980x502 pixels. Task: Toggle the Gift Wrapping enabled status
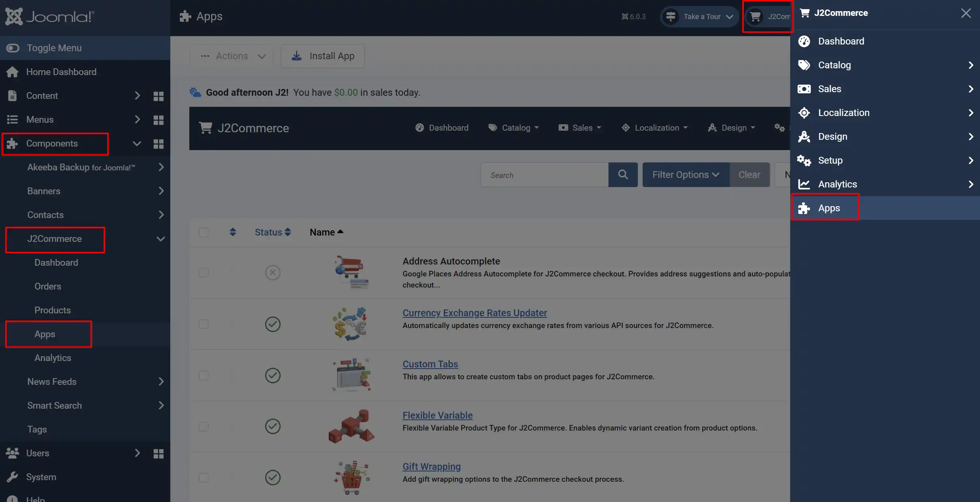pos(273,477)
